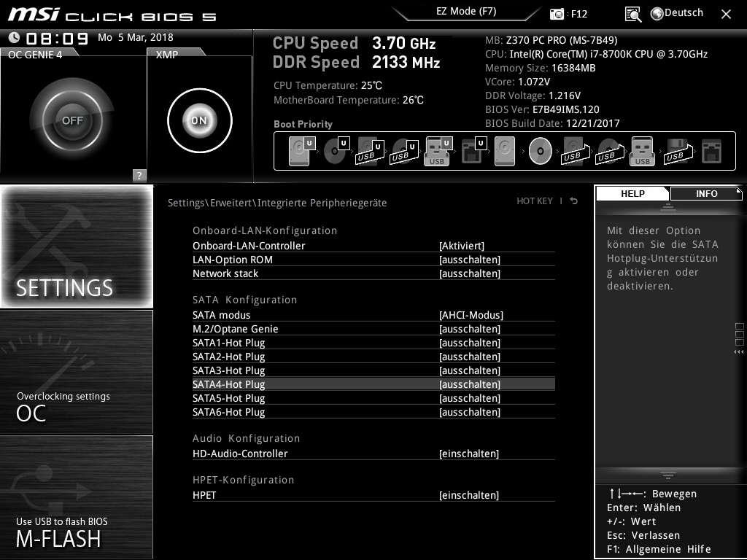Open the BIOS search magnifier icon
The image size is (747, 560).
632,15
